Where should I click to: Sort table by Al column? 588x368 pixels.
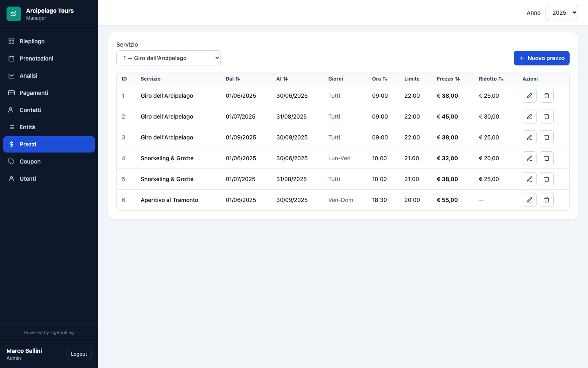pos(282,79)
